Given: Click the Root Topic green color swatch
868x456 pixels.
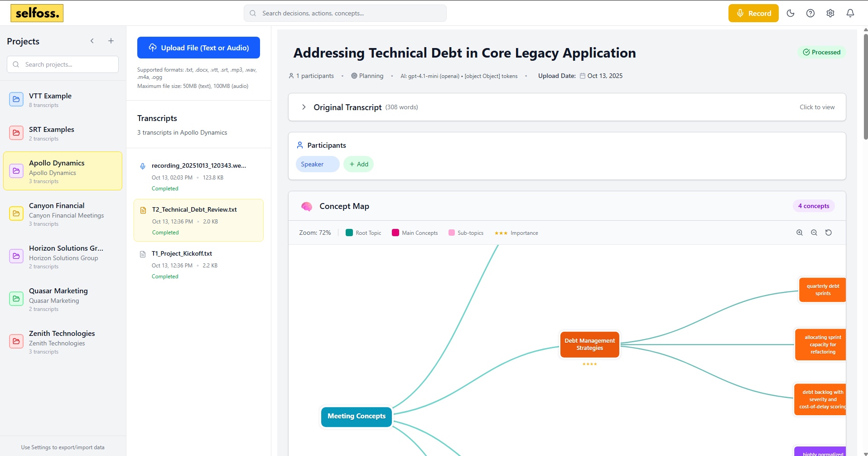Looking at the screenshot, I should [349, 233].
